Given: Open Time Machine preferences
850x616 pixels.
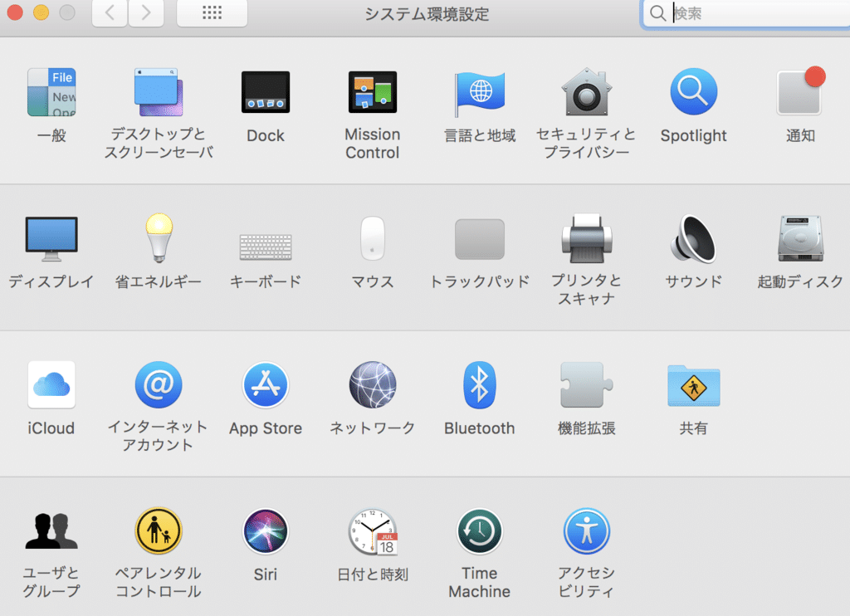Looking at the screenshot, I should coord(479,531).
